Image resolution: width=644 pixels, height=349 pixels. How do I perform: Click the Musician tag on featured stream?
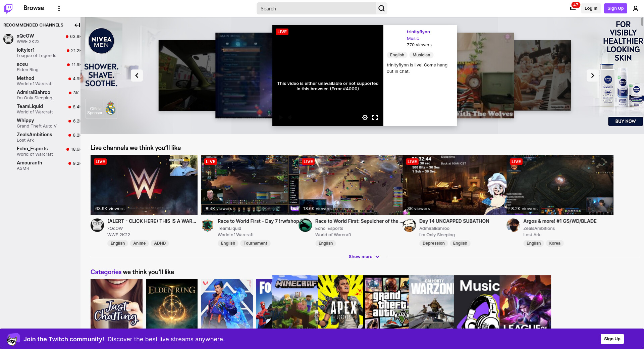coord(421,55)
